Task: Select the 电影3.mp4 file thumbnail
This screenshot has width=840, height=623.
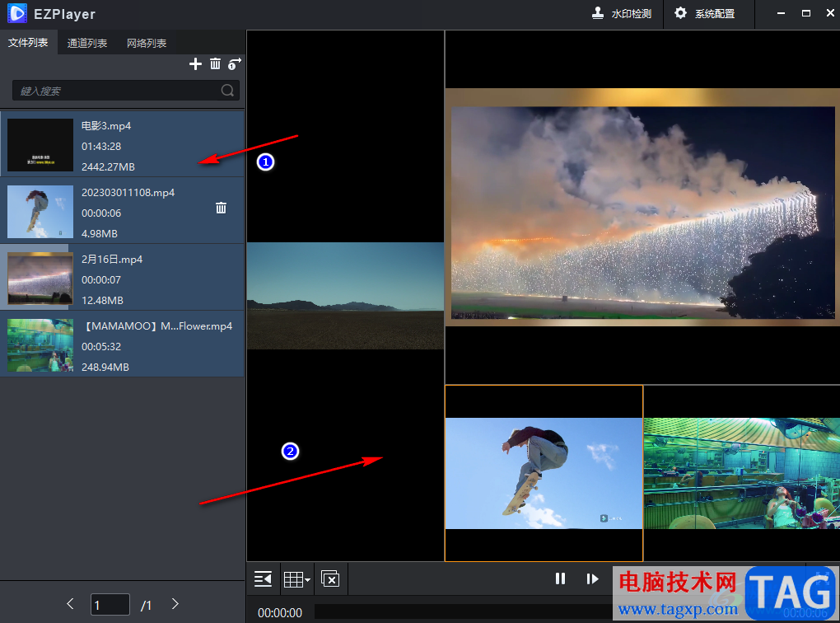Action: click(40, 145)
